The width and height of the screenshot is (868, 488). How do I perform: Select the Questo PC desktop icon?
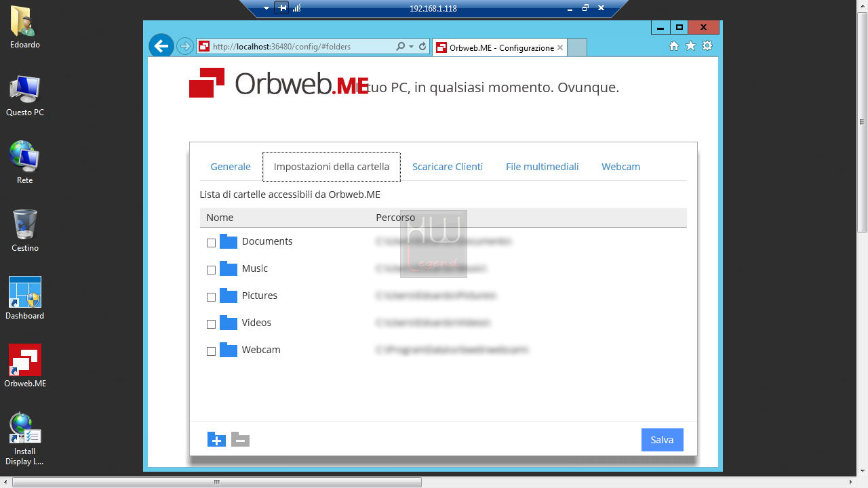[25, 96]
